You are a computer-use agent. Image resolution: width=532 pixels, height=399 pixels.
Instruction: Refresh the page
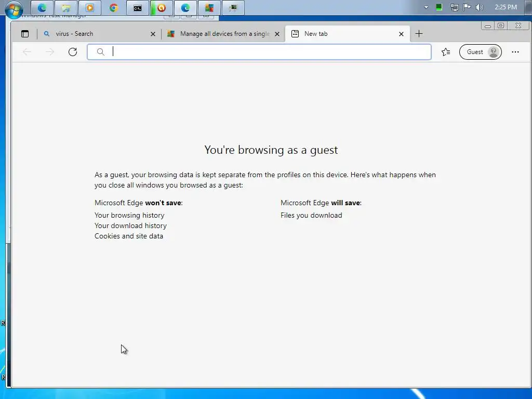73,52
